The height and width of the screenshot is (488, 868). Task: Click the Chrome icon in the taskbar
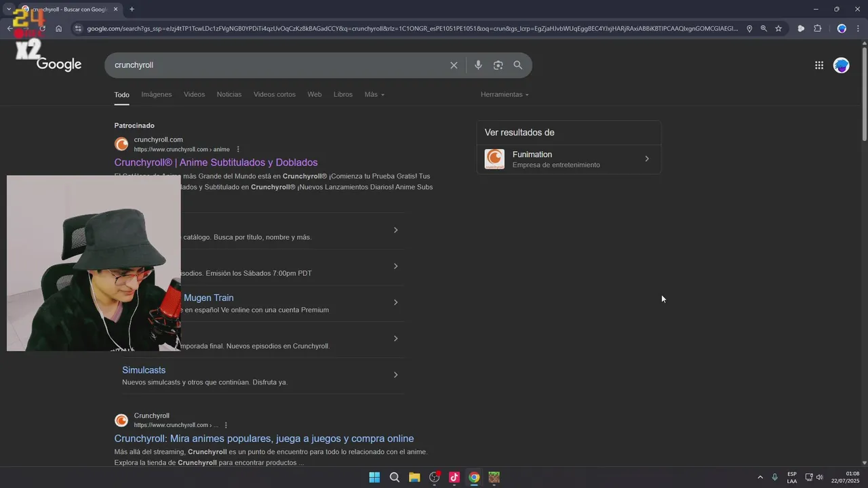coord(474,477)
